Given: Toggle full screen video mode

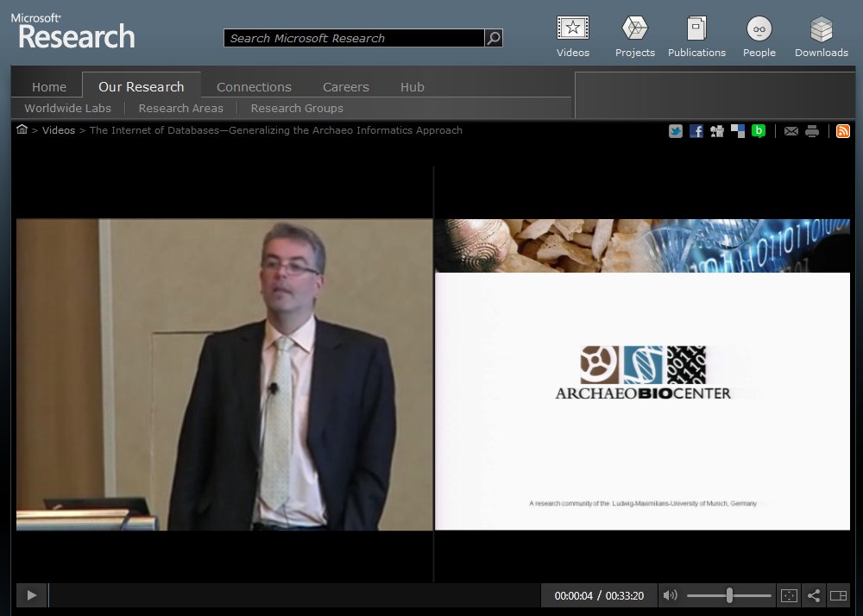Looking at the screenshot, I should (789, 595).
